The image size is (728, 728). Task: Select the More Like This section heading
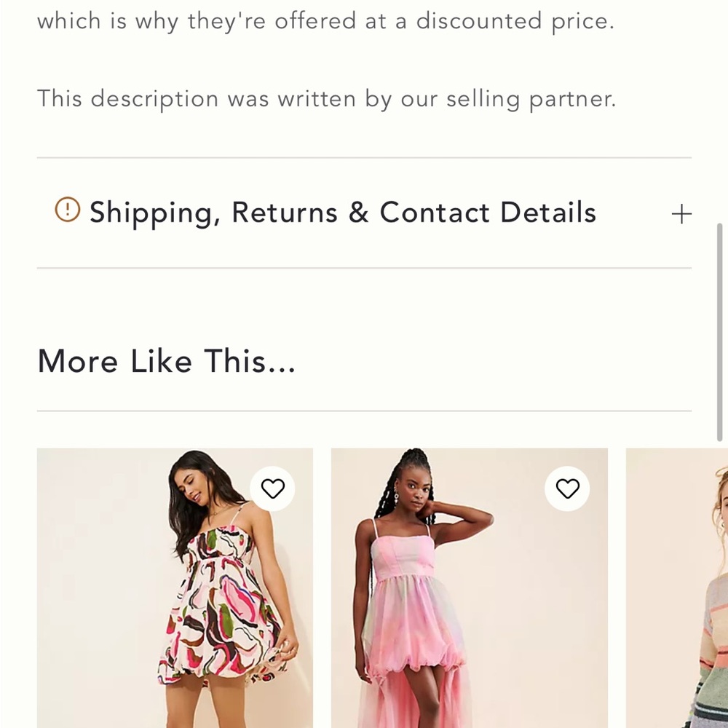pyautogui.click(x=166, y=360)
